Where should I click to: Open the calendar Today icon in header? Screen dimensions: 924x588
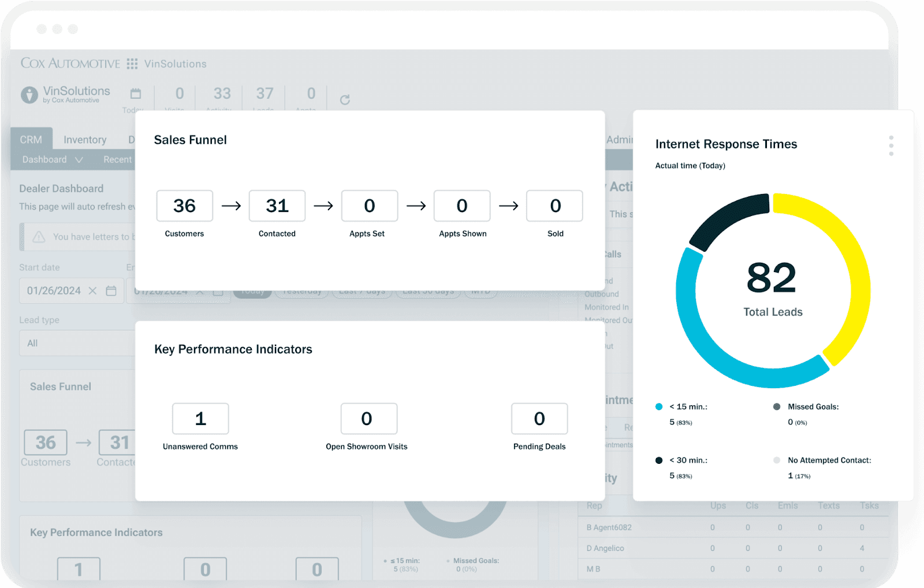click(x=136, y=94)
